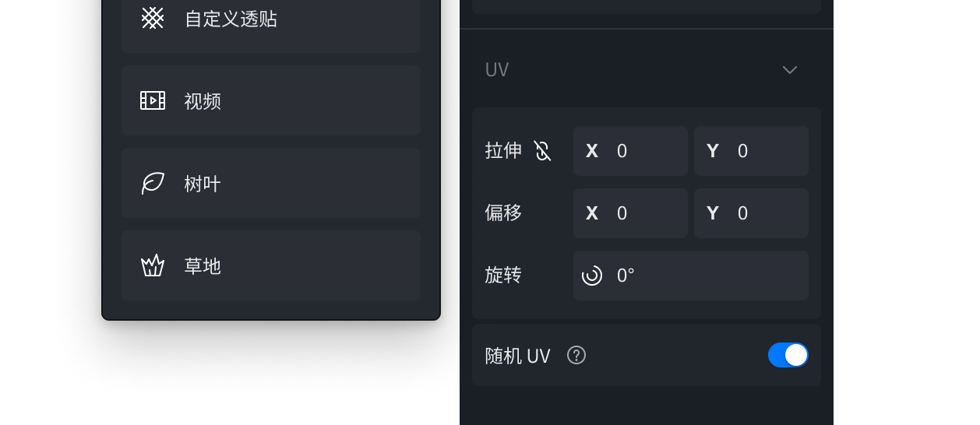Select the 树叶 material type
Image resolution: width=980 pixels, height=425 pixels.
[270, 184]
